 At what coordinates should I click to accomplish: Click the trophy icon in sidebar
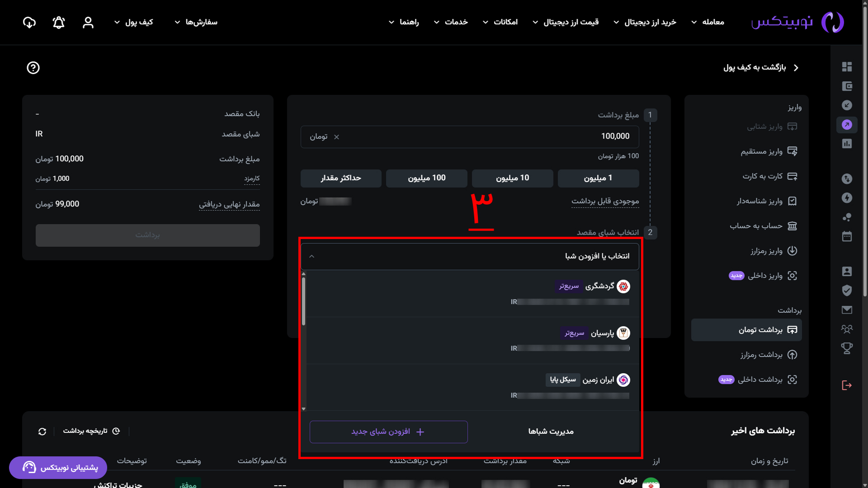(x=847, y=348)
